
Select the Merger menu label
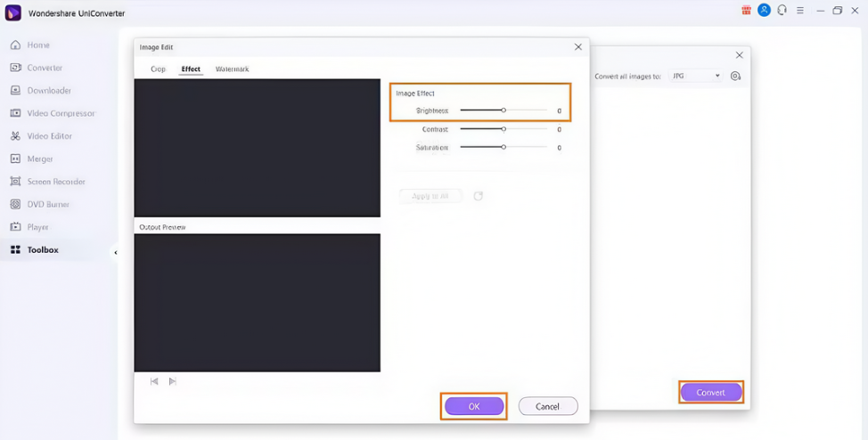[40, 159]
